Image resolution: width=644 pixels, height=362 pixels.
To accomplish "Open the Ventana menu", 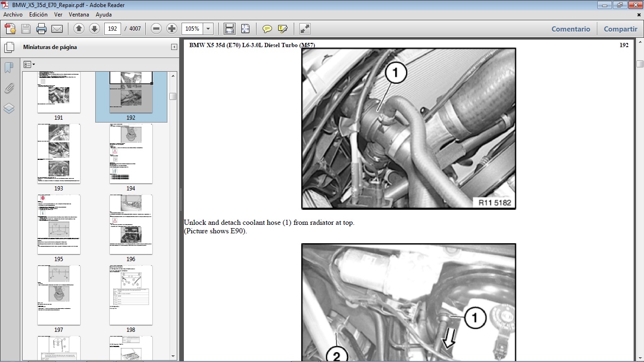I will point(79,15).
